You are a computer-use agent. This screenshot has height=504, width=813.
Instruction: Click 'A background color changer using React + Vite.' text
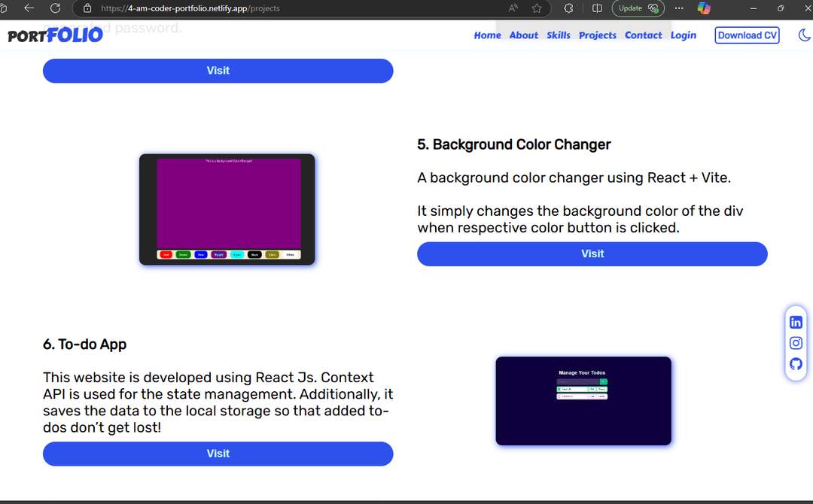(574, 178)
